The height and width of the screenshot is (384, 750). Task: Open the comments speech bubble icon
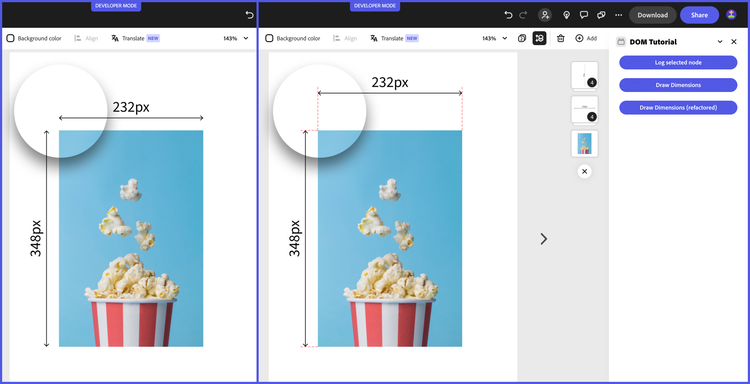(x=584, y=15)
